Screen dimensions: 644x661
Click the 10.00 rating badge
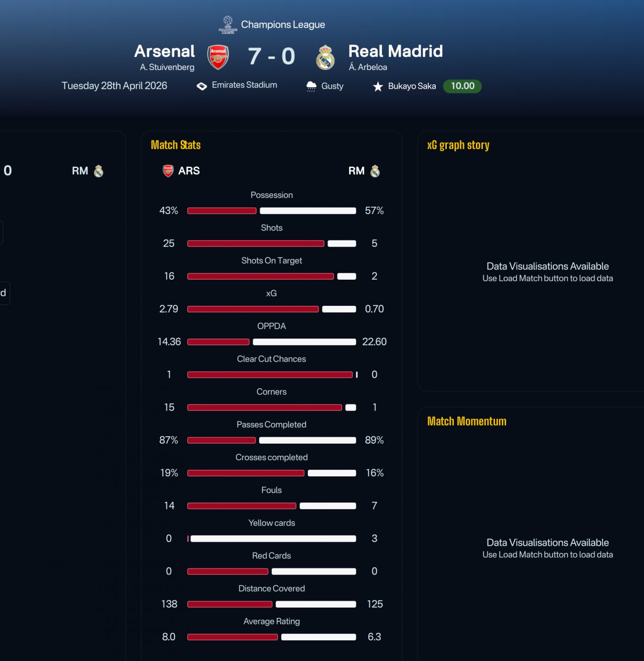[462, 86]
